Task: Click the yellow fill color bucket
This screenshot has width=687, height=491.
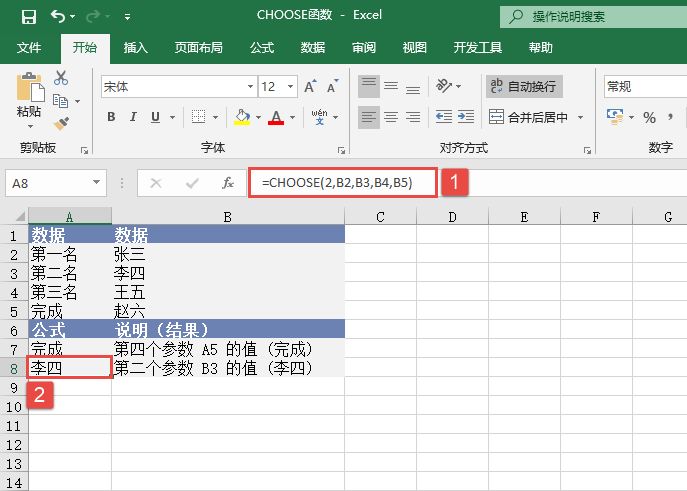Action: coord(241,118)
